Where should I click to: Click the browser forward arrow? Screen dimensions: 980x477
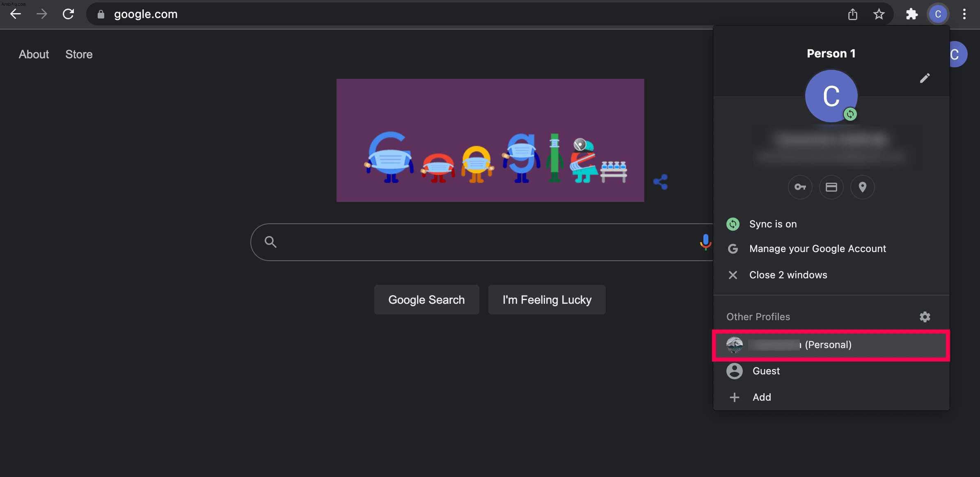pyautogui.click(x=41, y=14)
